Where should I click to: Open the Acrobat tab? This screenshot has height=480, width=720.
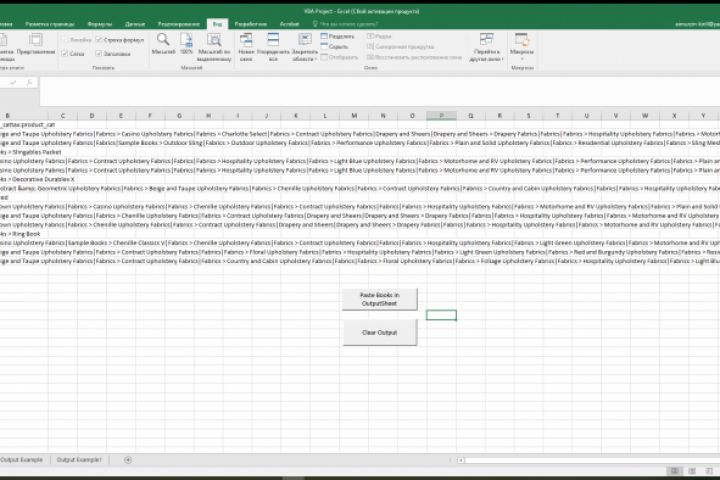tap(289, 24)
